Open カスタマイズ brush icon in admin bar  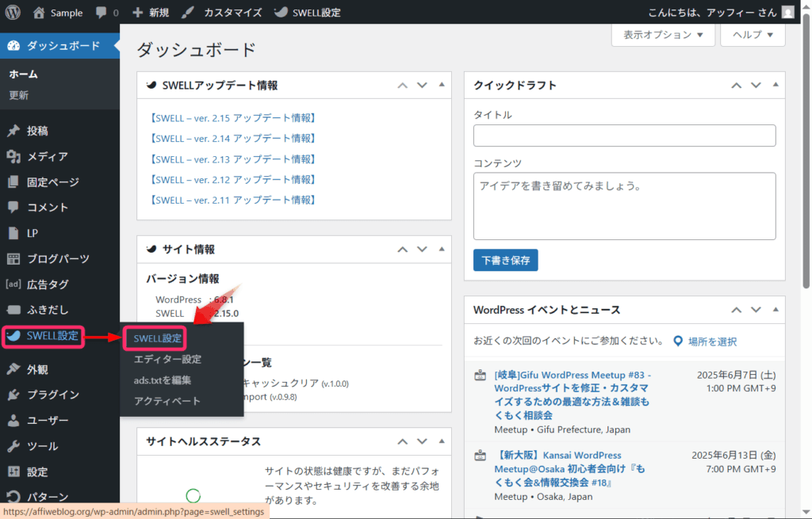tap(187, 13)
